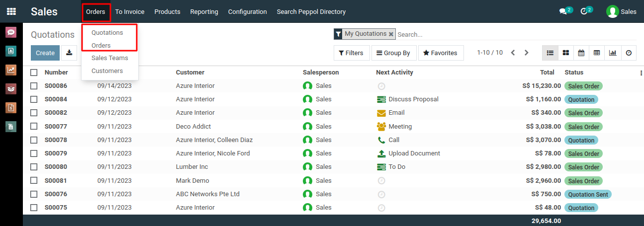Expand the Filters dropdown
644x226 pixels.
click(351, 53)
